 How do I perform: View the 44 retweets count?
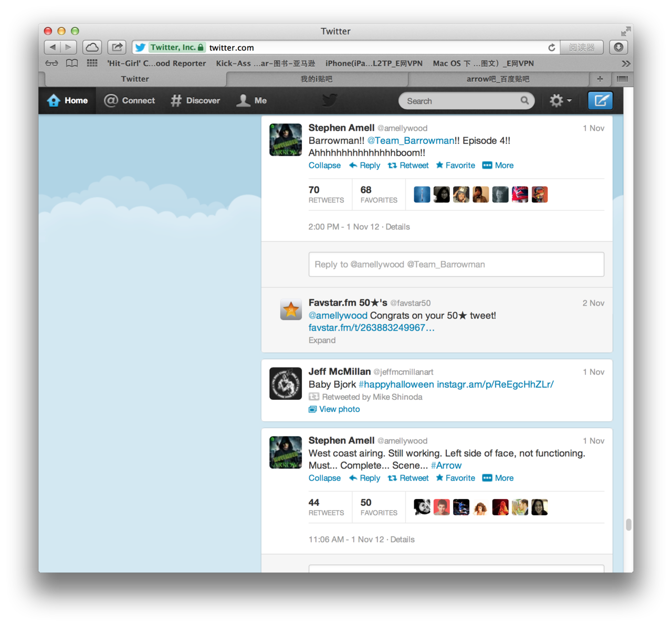coord(326,507)
